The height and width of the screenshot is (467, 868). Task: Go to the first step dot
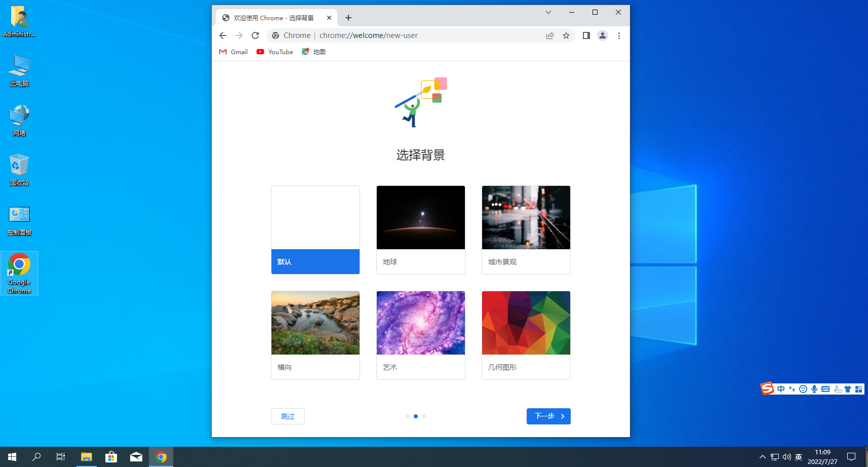(408, 416)
